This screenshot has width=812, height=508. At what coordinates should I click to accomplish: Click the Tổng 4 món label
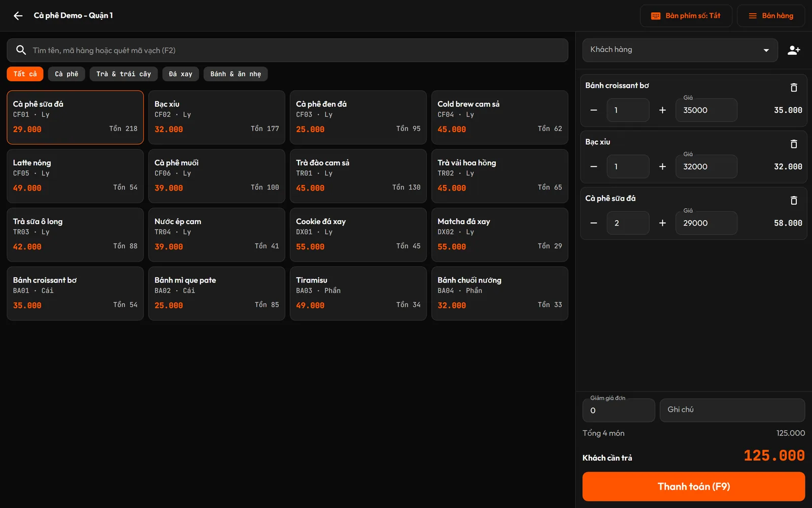point(603,433)
